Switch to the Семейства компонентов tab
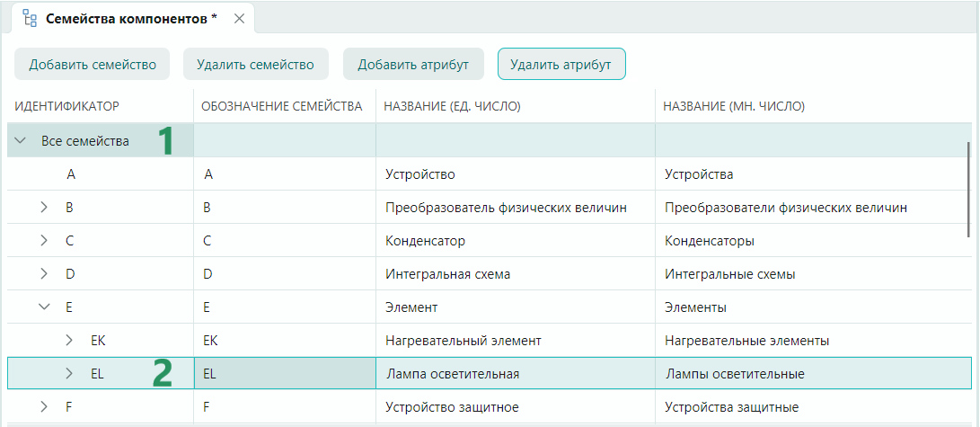 coord(131,19)
